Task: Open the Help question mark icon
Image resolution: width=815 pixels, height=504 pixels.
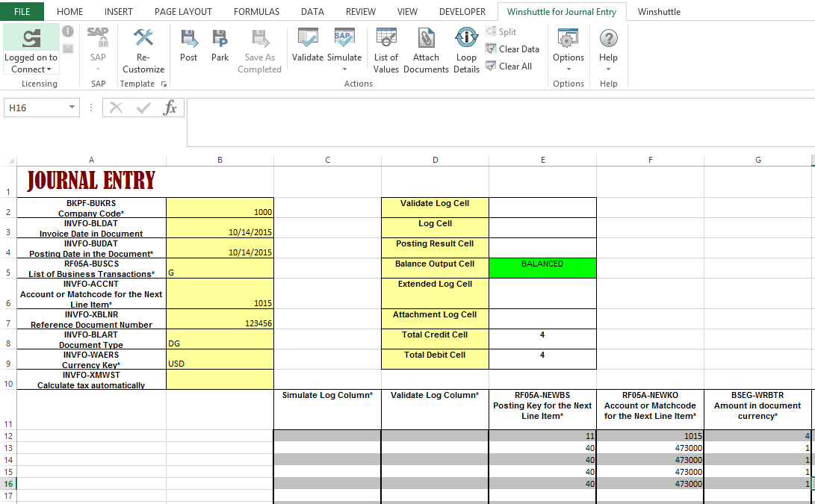Action: pos(608,38)
